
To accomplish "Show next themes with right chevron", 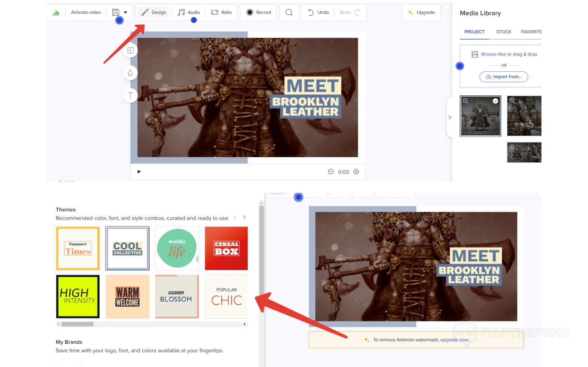I will tap(244, 218).
